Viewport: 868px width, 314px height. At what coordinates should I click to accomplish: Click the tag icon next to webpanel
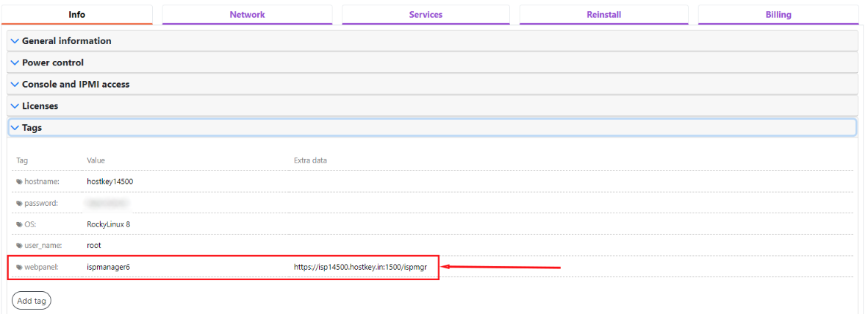click(19, 267)
